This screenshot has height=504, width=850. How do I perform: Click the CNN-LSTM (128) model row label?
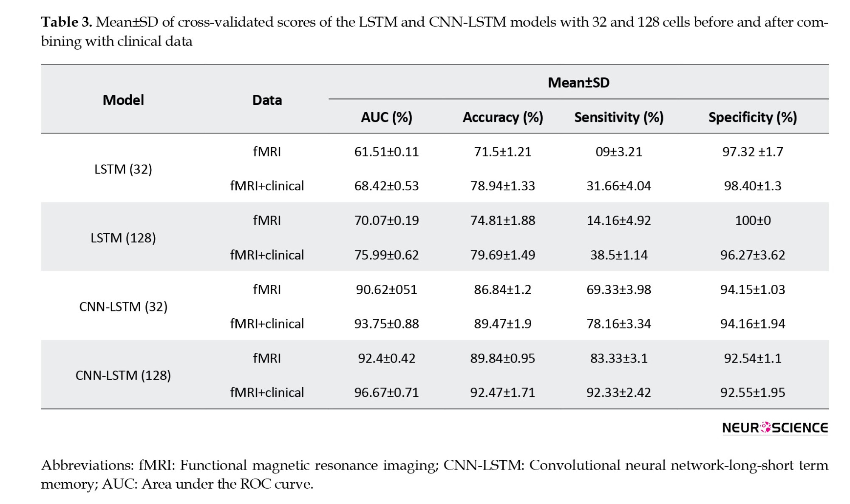pos(123,375)
